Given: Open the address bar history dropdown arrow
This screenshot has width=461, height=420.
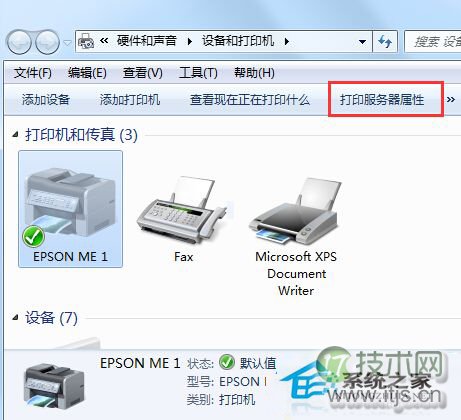Looking at the screenshot, I should pos(362,42).
